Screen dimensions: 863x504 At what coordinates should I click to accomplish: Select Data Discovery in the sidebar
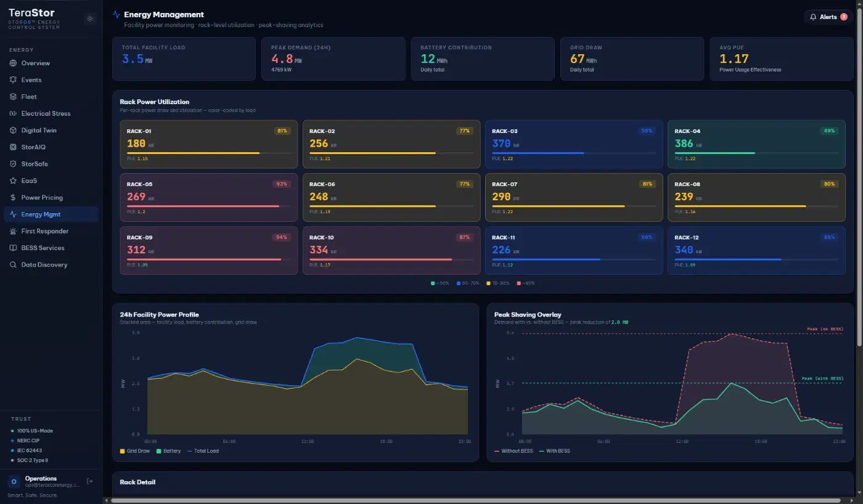click(51, 265)
